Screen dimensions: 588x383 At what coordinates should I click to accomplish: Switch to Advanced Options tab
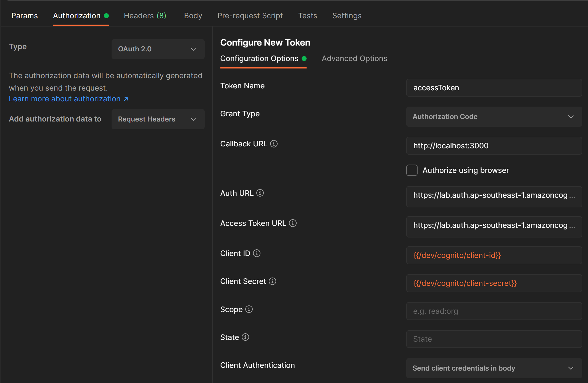354,59
